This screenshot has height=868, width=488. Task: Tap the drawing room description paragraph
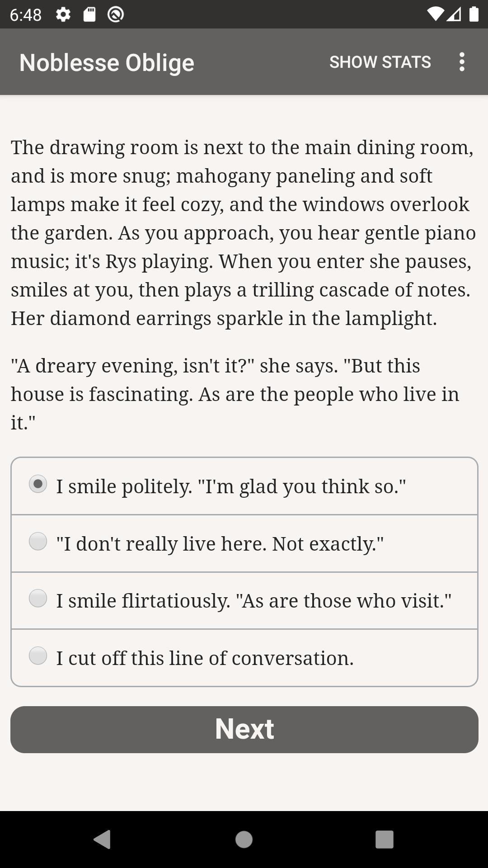pos(244,233)
